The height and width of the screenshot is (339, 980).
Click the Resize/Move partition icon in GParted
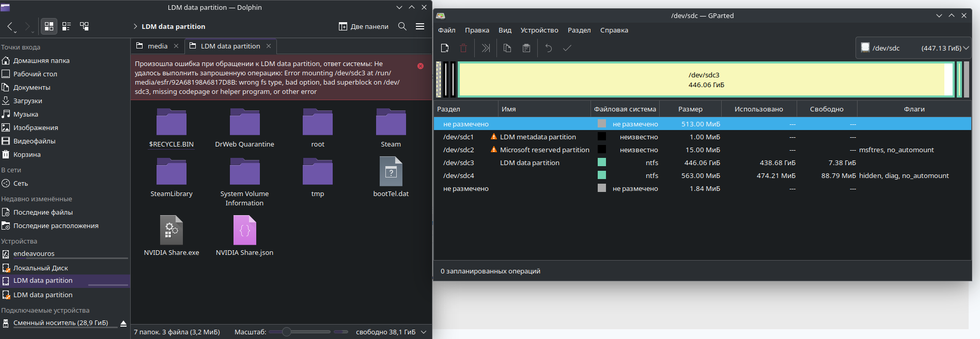(486, 48)
